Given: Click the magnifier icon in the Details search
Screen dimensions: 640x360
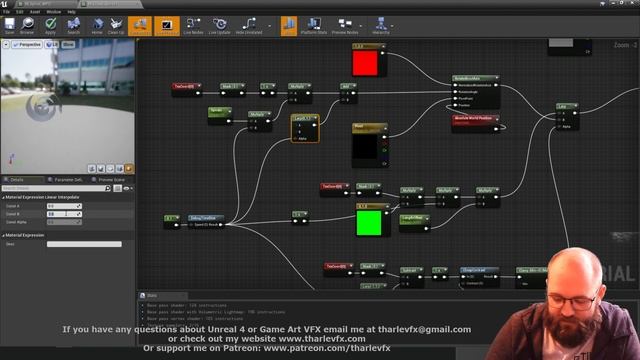Looking at the screenshot, I should [108, 188].
